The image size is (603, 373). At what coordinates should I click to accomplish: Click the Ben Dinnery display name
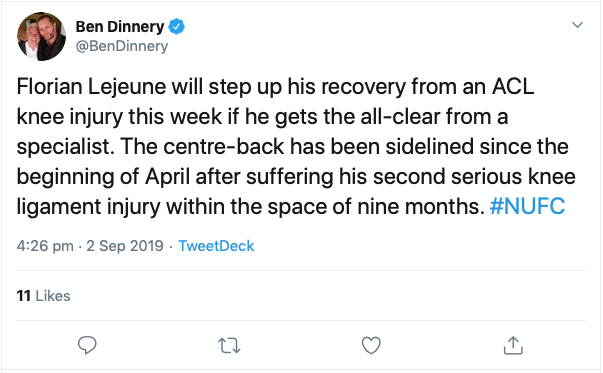point(120,27)
